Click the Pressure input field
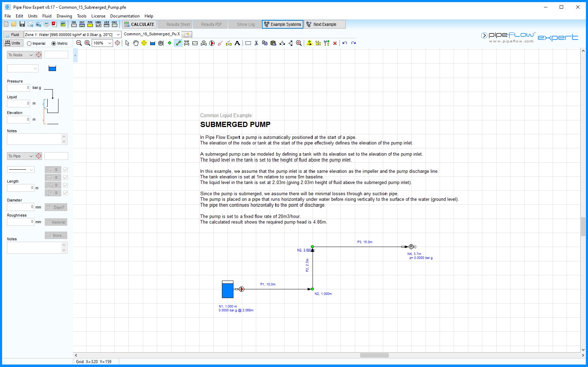588x367 pixels. click(19, 87)
